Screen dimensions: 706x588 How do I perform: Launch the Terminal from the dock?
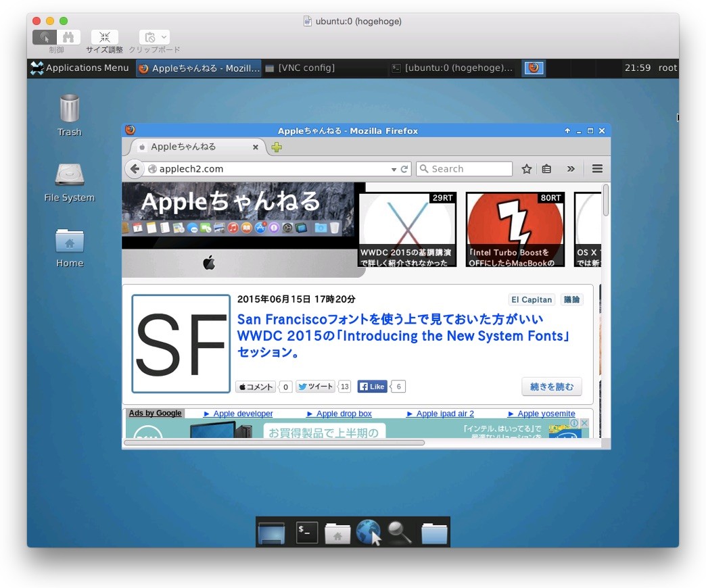pyautogui.click(x=306, y=532)
